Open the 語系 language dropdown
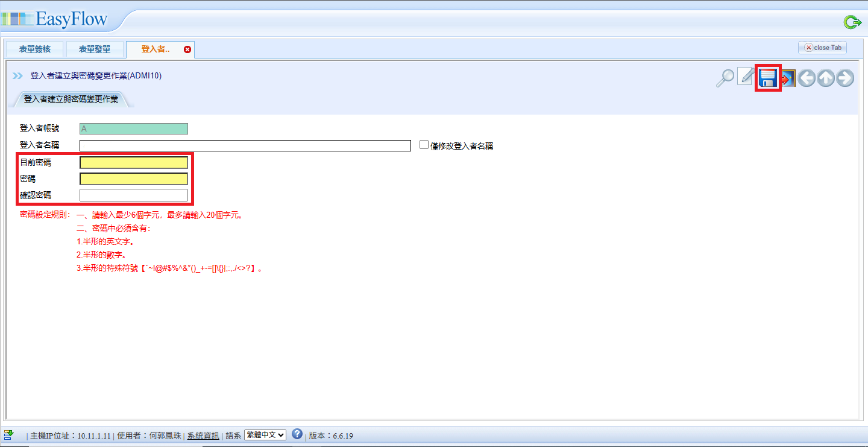Image resolution: width=868 pixels, height=447 pixels. (265, 435)
